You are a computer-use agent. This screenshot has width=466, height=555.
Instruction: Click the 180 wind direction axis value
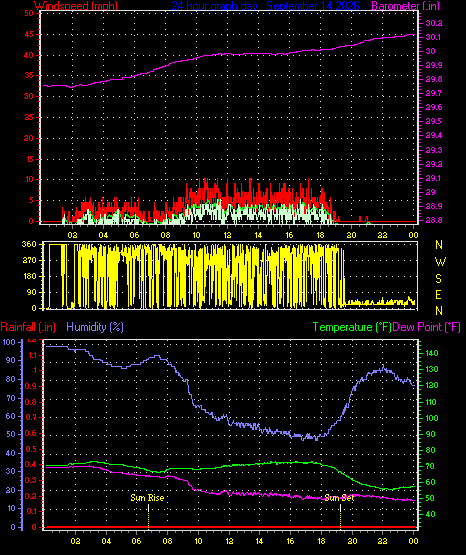pyautogui.click(x=29, y=276)
